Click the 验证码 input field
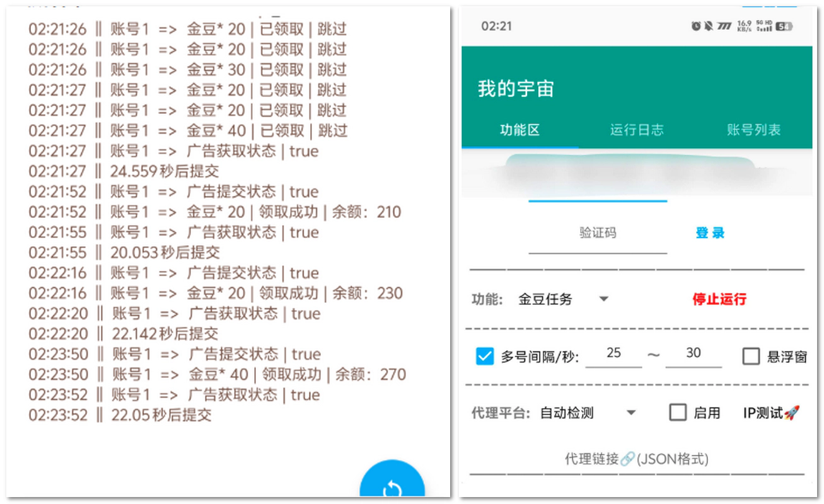Screen dimensions: 824x504 [x=597, y=233]
